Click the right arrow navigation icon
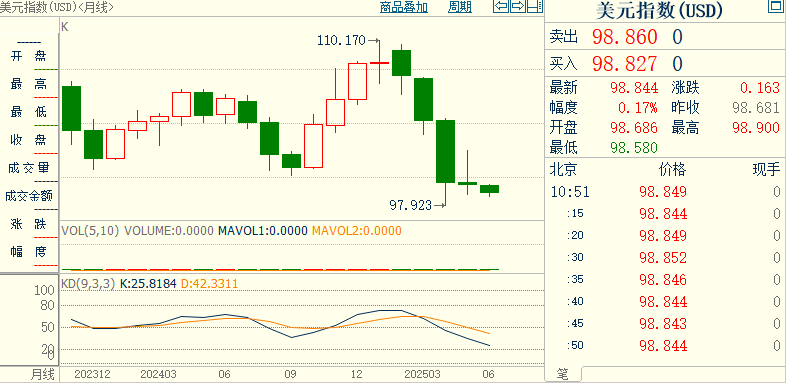This screenshot has height=383, width=786. [518, 7]
